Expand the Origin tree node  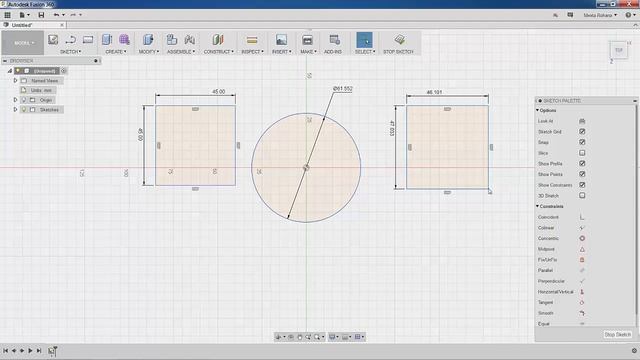click(16, 100)
